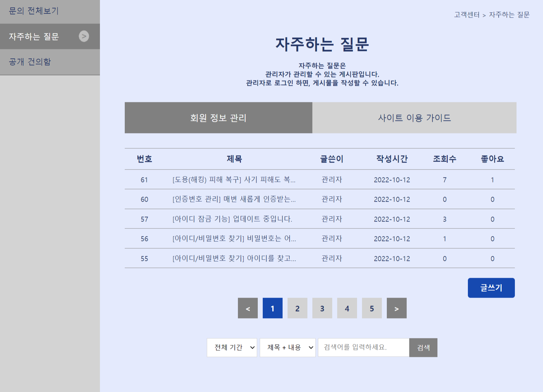Screen dimensions: 543x392
Task: Open post [인증번호 관리] 매번 새롭게 인증받는...
Action: [234, 199]
